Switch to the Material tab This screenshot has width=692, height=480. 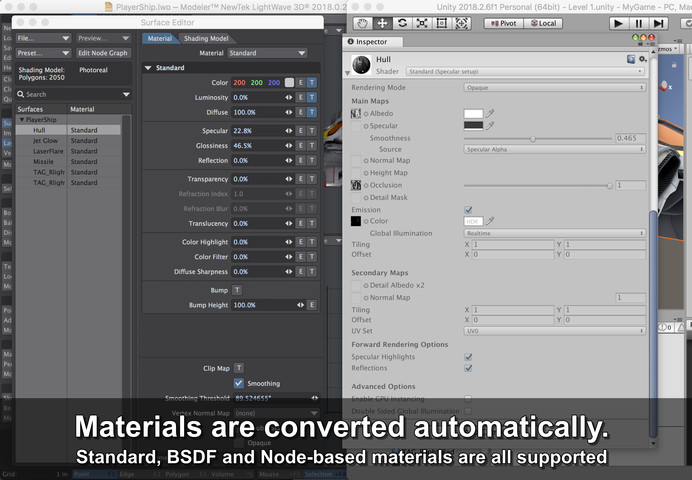(x=159, y=38)
